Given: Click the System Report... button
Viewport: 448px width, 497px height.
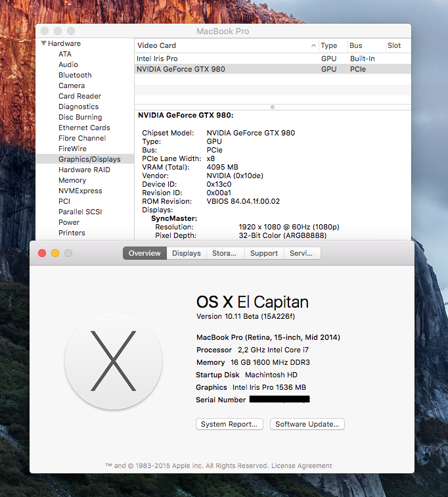Looking at the screenshot, I should pyautogui.click(x=229, y=424).
